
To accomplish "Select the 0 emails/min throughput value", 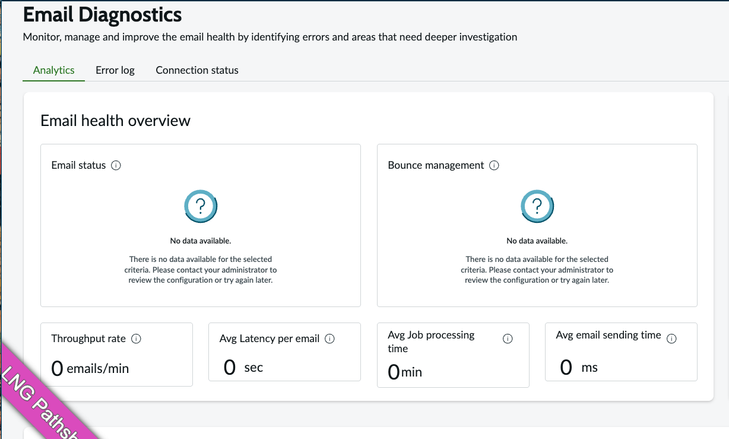I will [x=90, y=368].
